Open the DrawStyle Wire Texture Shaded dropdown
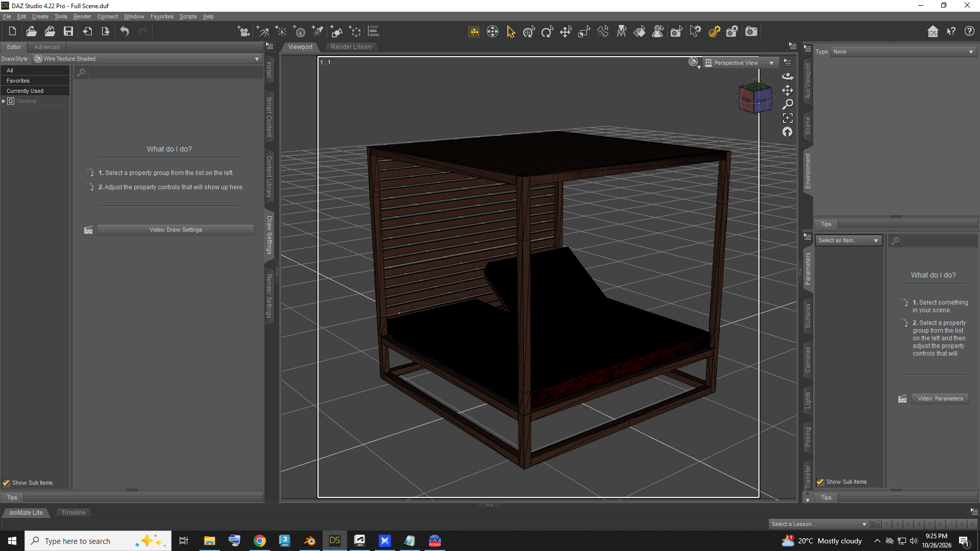 point(147,59)
